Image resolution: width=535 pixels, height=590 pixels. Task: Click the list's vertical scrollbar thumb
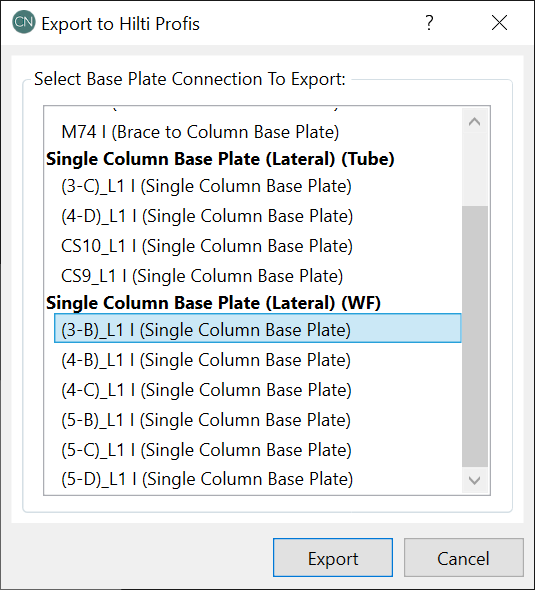[475, 336]
